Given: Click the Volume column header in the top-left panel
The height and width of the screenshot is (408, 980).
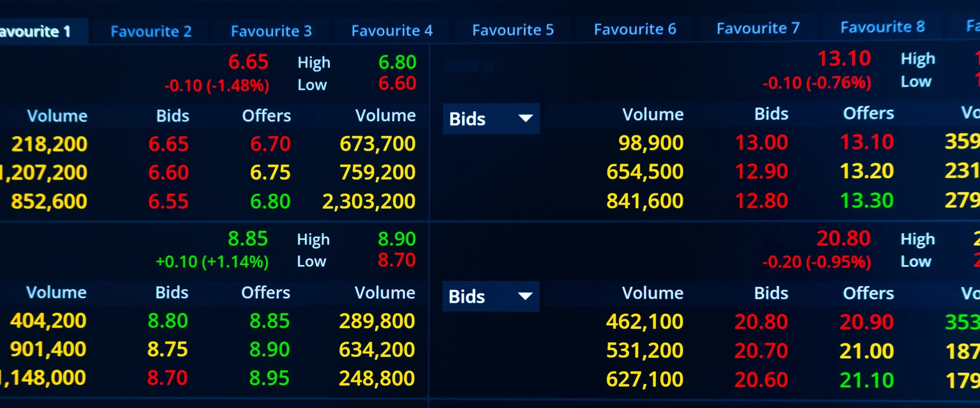Looking at the screenshot, I should click(x=57, y=116).
